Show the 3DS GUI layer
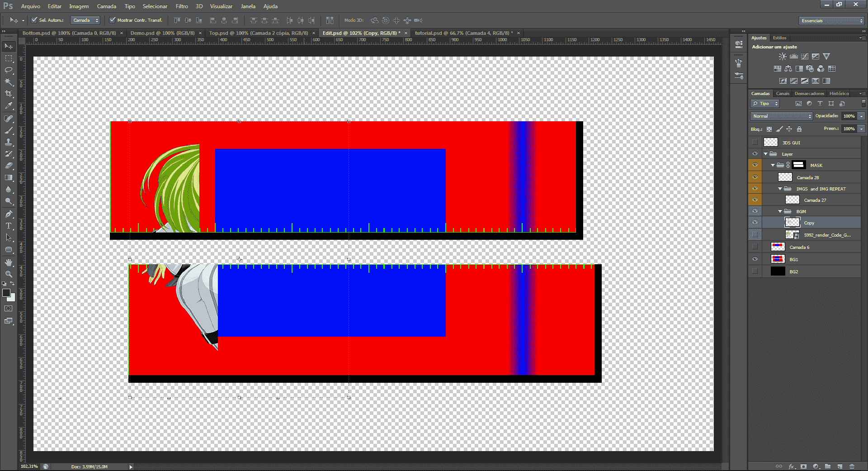 coord(755,143)
